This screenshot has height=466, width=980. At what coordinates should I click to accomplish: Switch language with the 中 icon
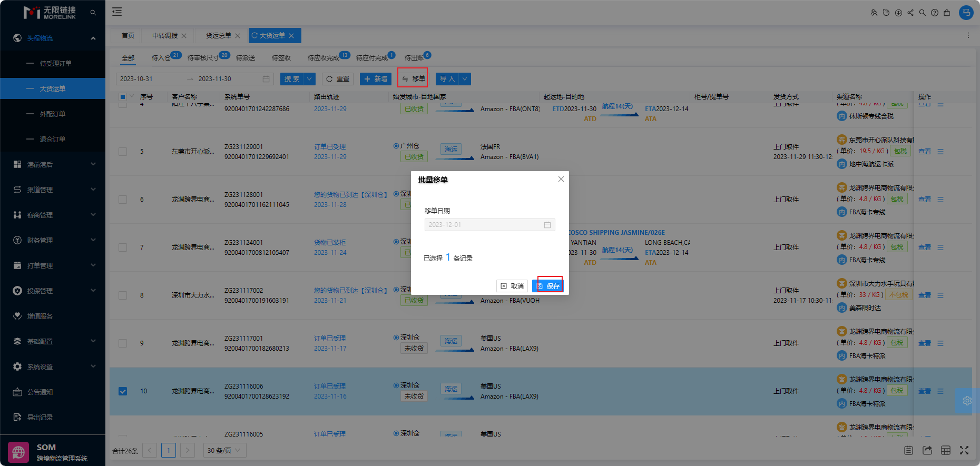(x=898, y=13)
